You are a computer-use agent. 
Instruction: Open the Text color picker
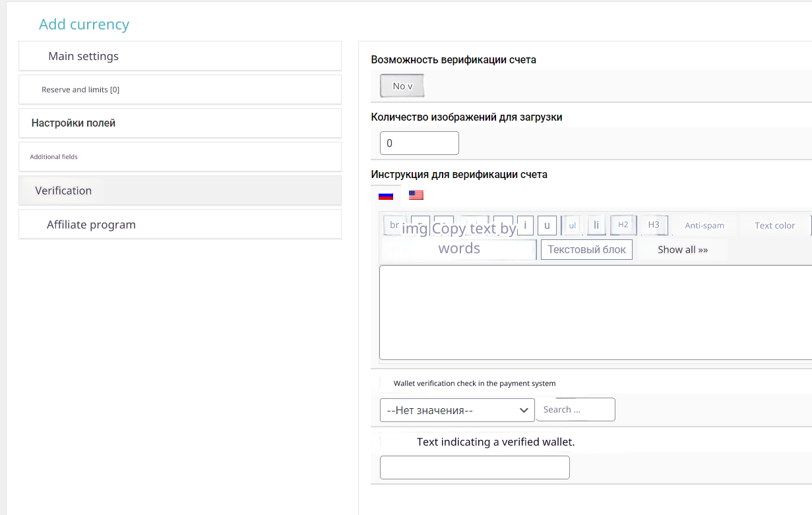pyautogui.click(x=774, y=226)
